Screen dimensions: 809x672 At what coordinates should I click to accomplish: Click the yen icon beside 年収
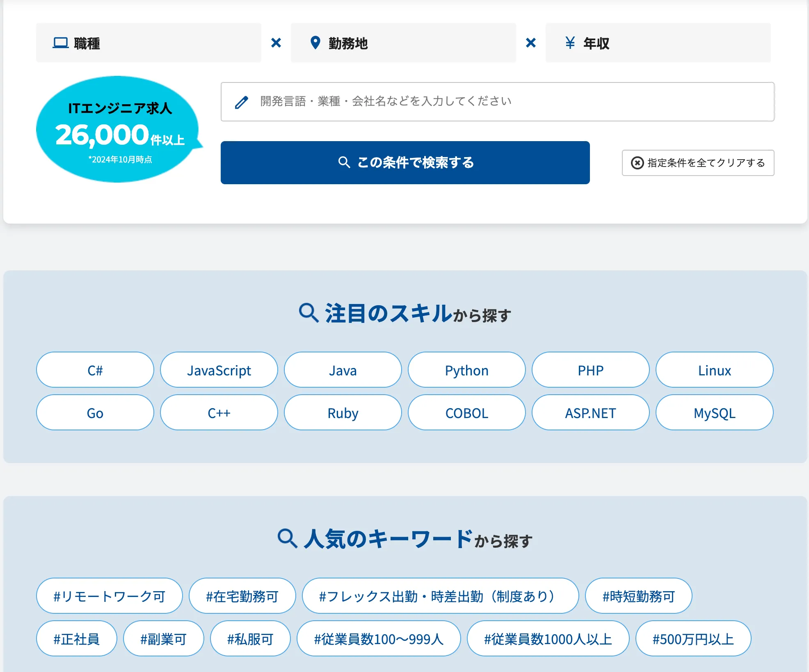[x=570, y=43]
